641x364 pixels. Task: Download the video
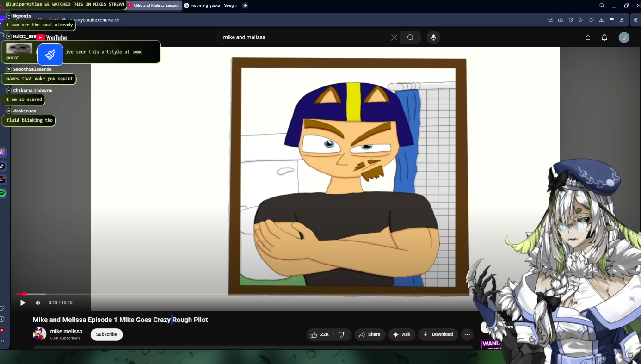click(x=438, y=334)
